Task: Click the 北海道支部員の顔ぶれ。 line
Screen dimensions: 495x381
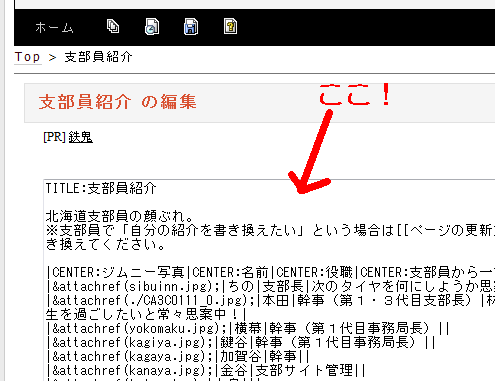Action: point(119,216)
